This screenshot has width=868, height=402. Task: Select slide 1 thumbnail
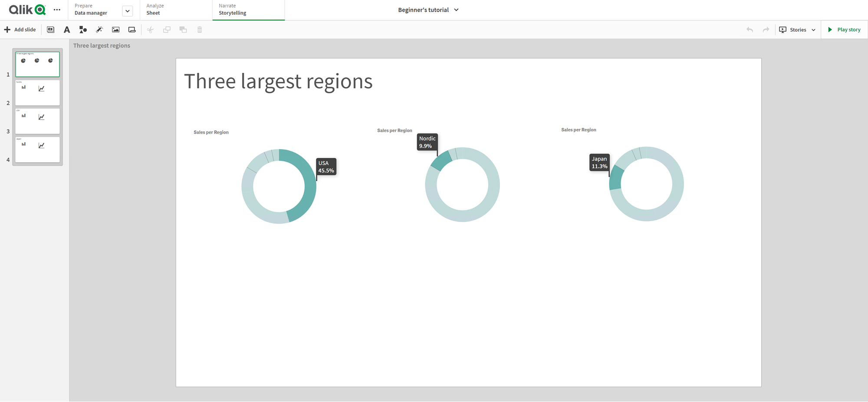point(37,64)
